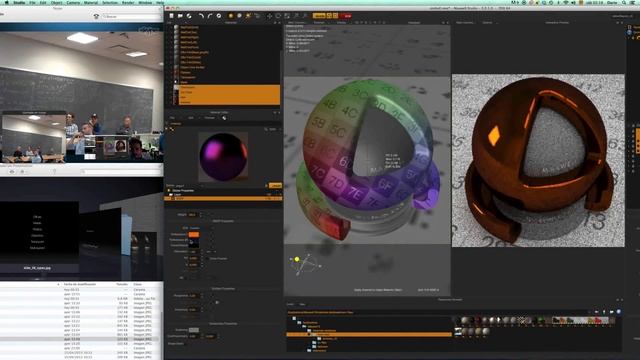Click the orange button above the layer list

[276, 185]
